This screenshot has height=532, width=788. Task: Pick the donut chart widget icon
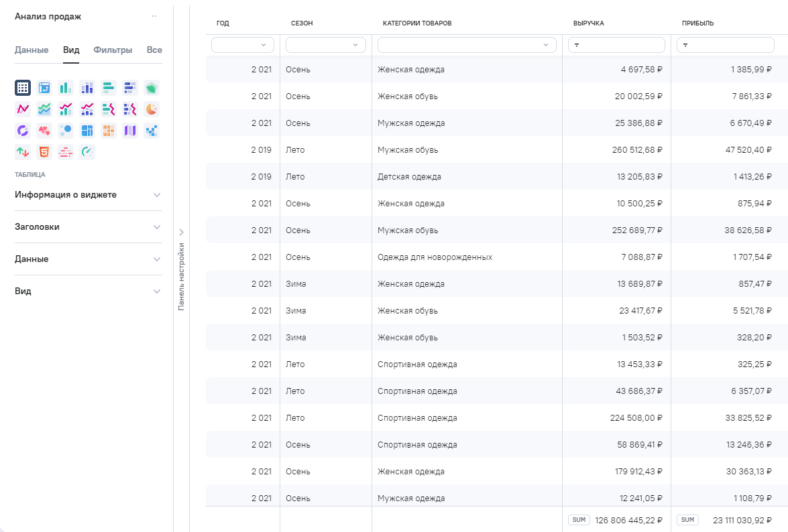click(x=23, y=131)
